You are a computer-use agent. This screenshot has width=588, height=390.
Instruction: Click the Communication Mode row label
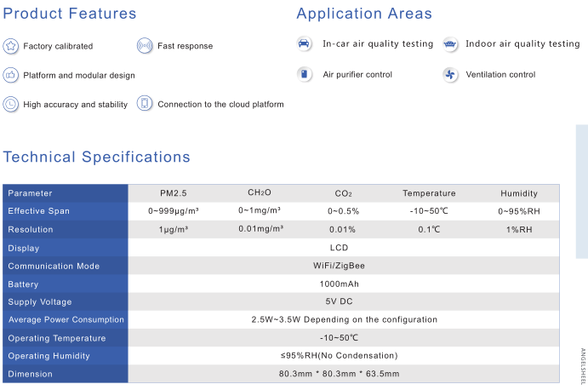point(66,266)
